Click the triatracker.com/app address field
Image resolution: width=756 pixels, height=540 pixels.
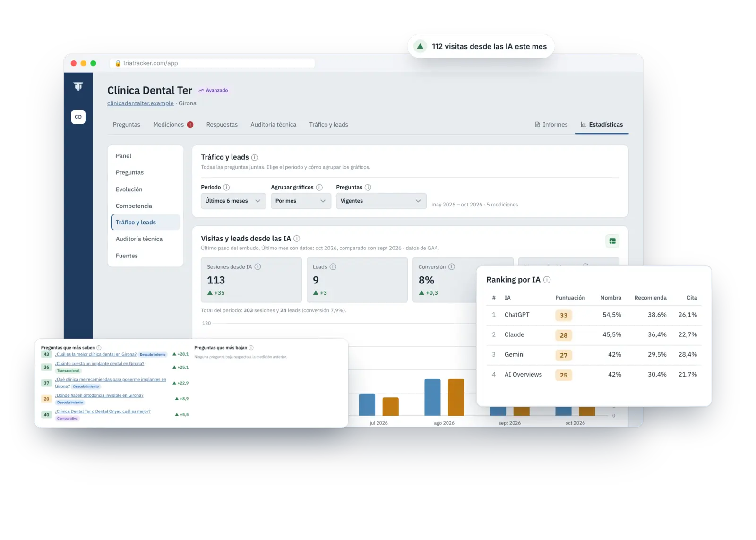pos(213,63)
